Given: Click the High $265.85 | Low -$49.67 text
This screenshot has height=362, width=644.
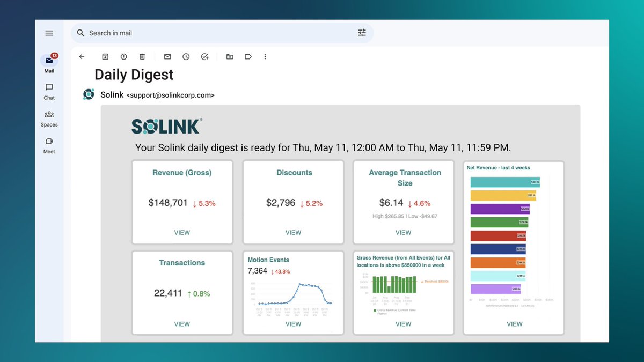Looking at the screenshot, I should pos(405,217).
